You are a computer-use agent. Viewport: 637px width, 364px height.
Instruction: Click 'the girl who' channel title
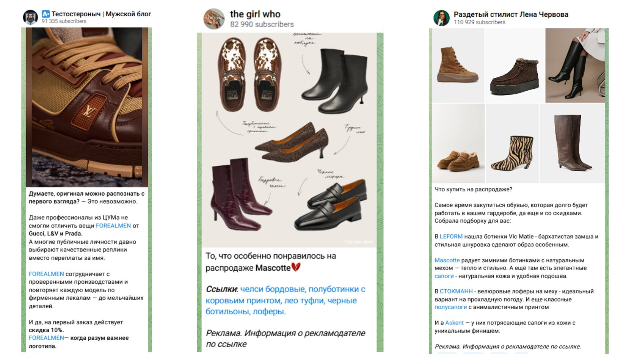[x=255, y=14]
